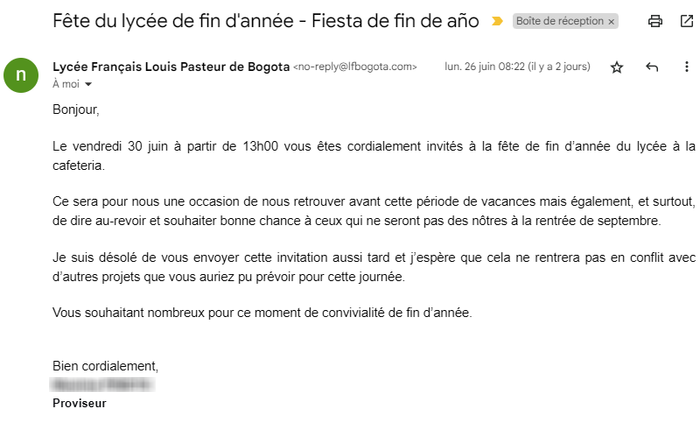Viewport: 700px width, 423px height.
Task: Click the Bonjour greeting line
Action: click(76, 110)
